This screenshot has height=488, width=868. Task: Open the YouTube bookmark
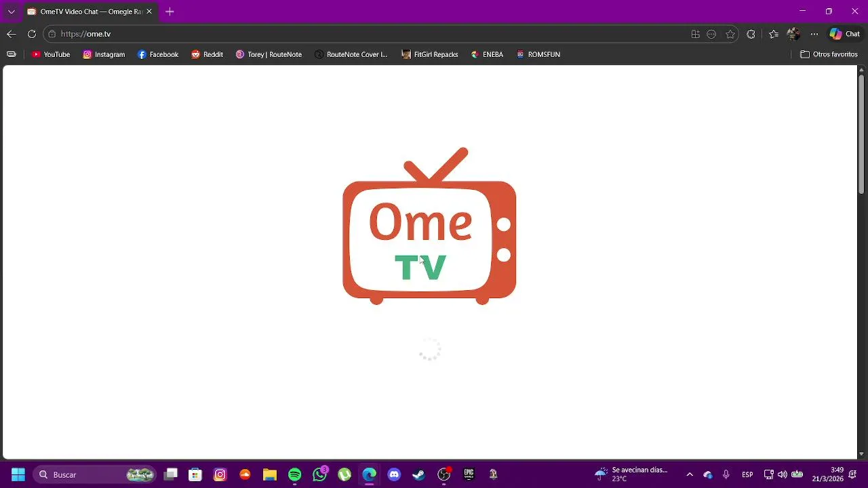pos(51,54)
